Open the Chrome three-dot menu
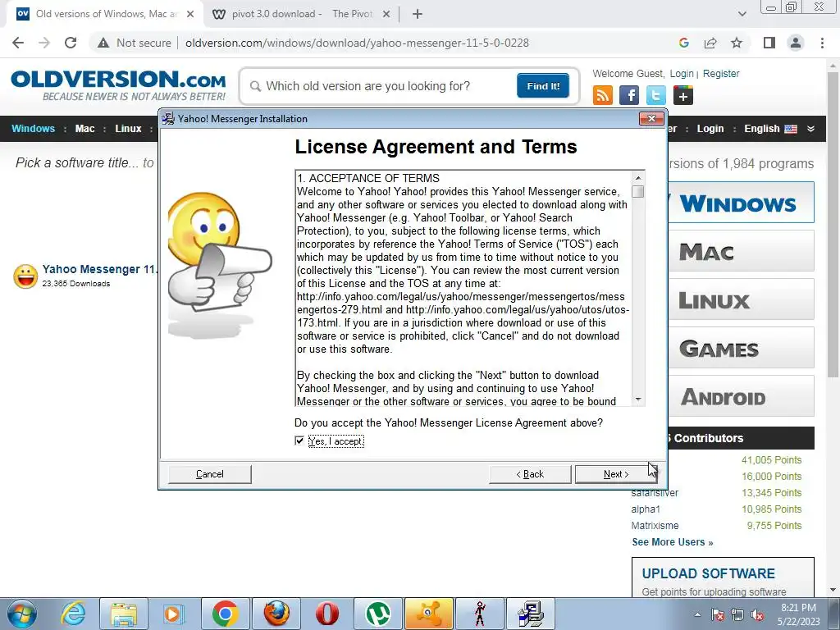The image size is (840, 630). (822, 43)
